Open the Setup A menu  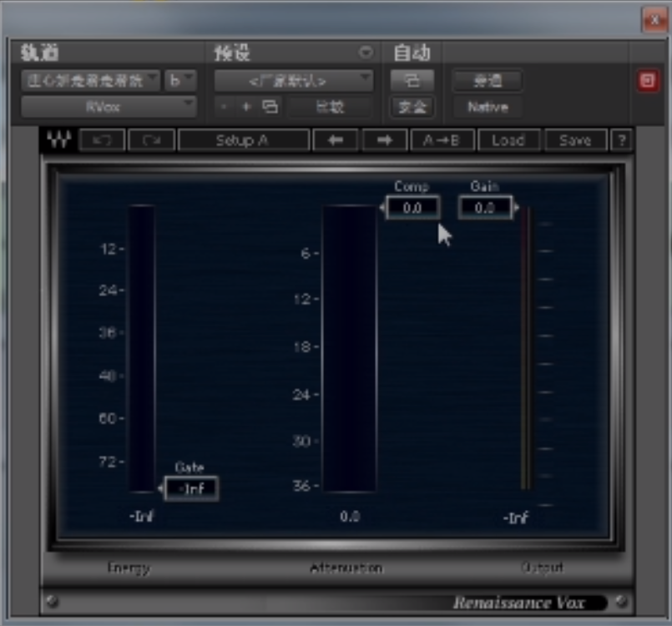(242, 140)
